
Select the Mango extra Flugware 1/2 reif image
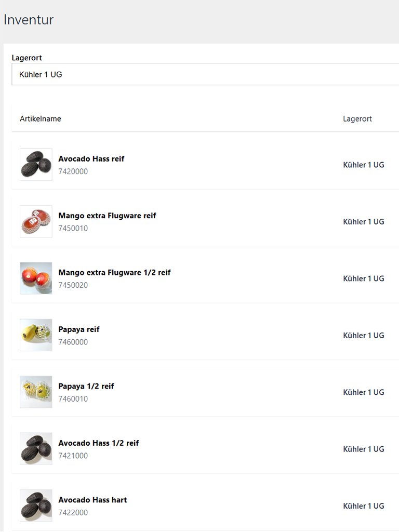click(36, 278)
